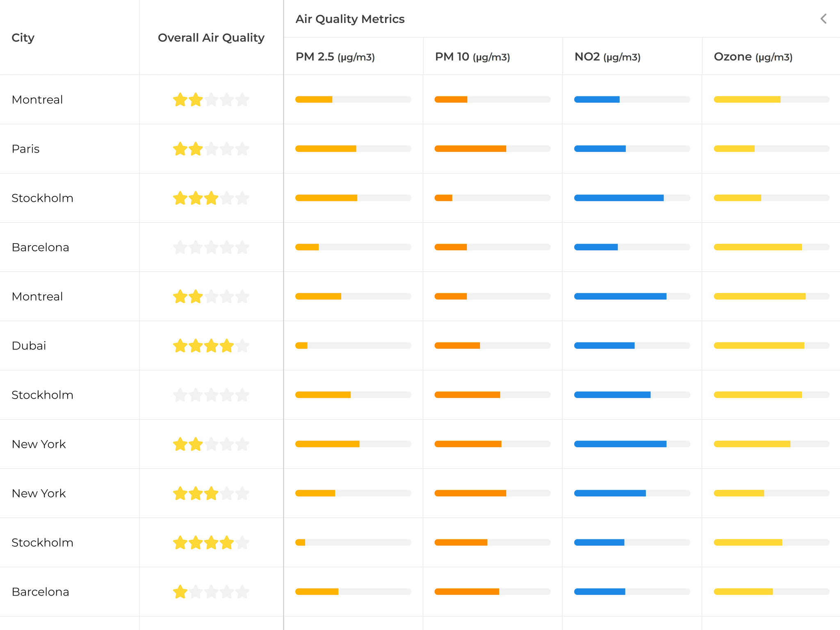Click the PM 10 column header
The image size is (840, 630).
pos(472,57)
